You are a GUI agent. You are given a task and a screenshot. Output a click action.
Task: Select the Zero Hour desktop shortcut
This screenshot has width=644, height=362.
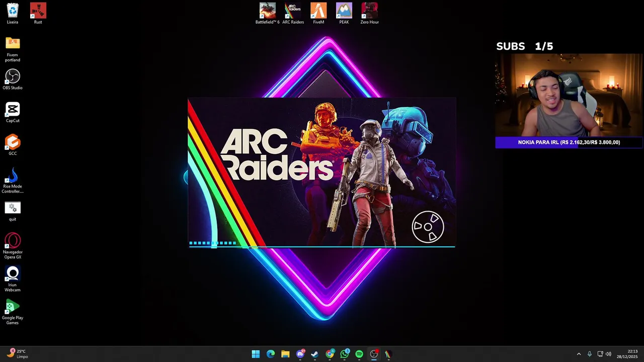pos(369,14)
